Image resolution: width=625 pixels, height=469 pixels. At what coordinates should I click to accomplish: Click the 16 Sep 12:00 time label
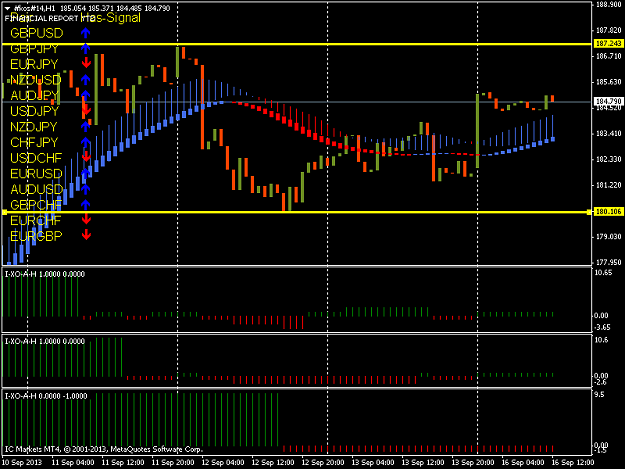click(x=573, y=462)
